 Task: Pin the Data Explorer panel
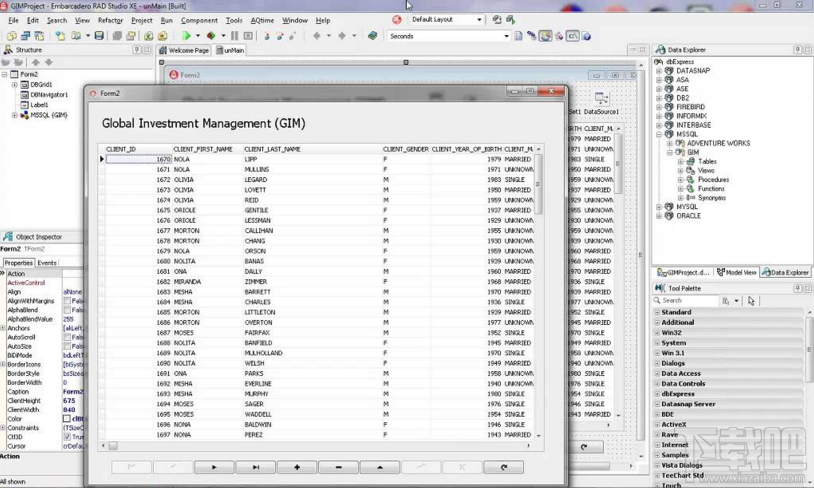(797, 50)
